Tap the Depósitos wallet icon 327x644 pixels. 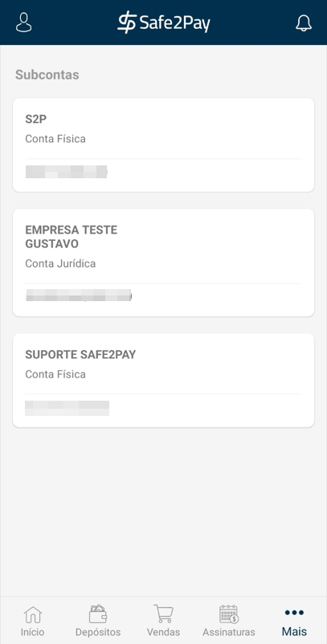click(98, 614)
